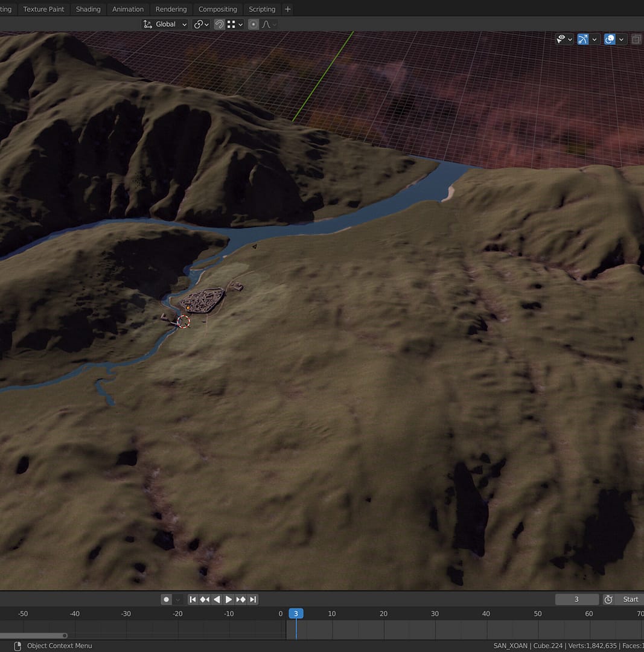Open pivot point dropdown

tap(201, 24)
